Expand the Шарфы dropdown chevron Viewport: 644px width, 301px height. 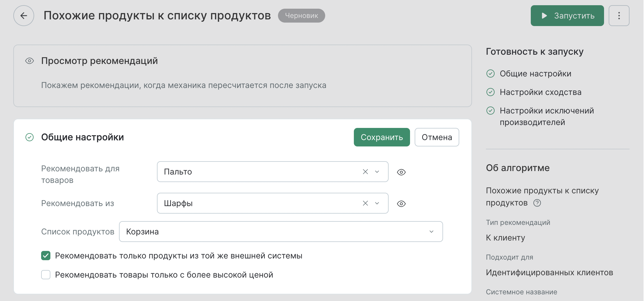(x=377, y=203)
